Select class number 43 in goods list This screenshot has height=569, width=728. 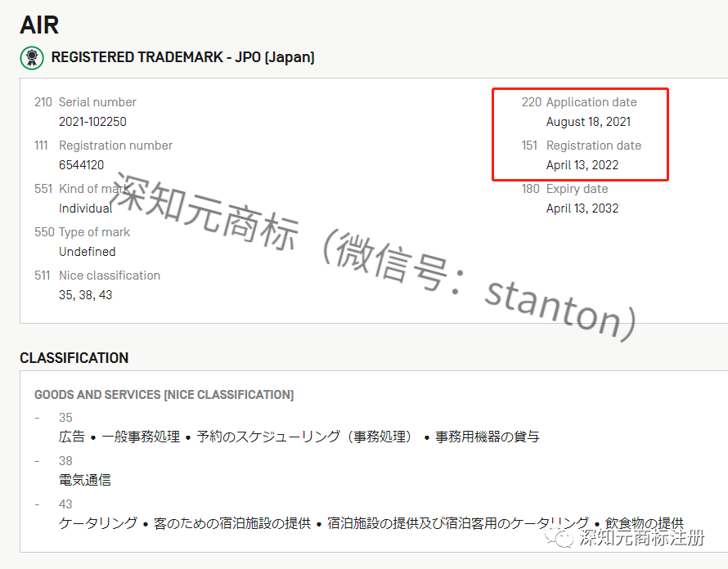65,504
